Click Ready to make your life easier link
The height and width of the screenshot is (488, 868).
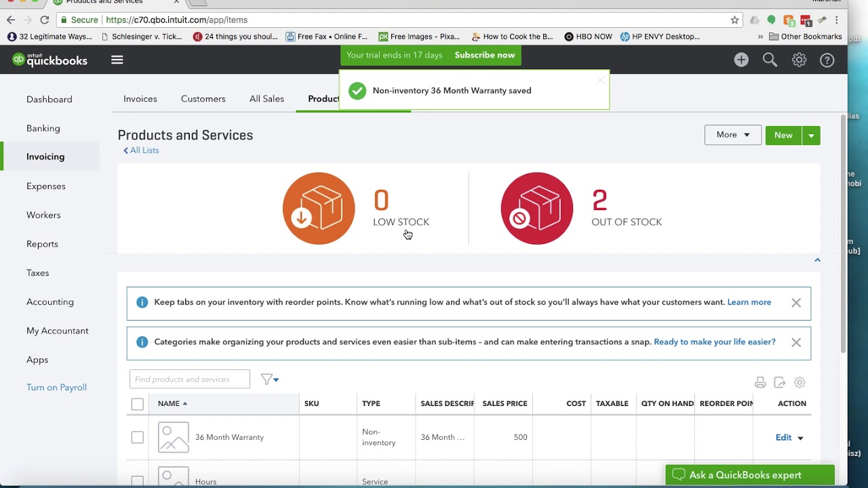point(715,342)
